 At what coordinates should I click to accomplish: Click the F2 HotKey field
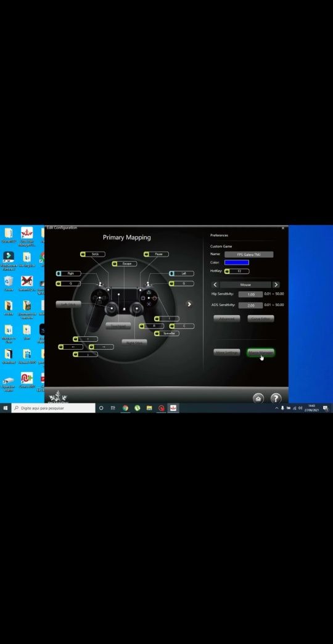237,271
